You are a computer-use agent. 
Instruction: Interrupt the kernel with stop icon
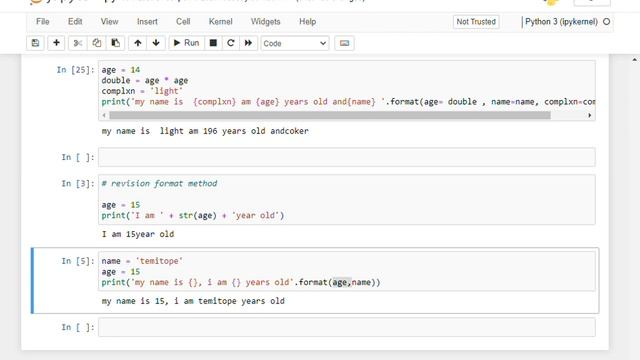(213, 43)
